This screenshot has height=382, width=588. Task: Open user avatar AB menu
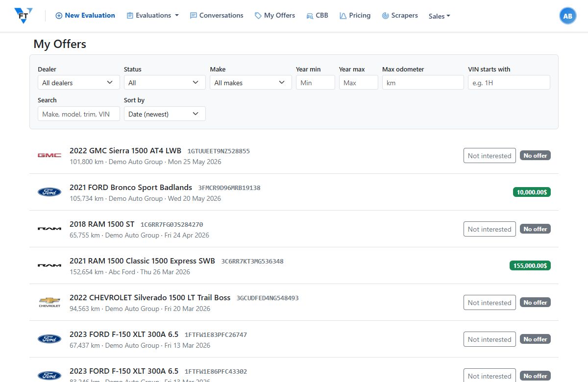(567, 16)
